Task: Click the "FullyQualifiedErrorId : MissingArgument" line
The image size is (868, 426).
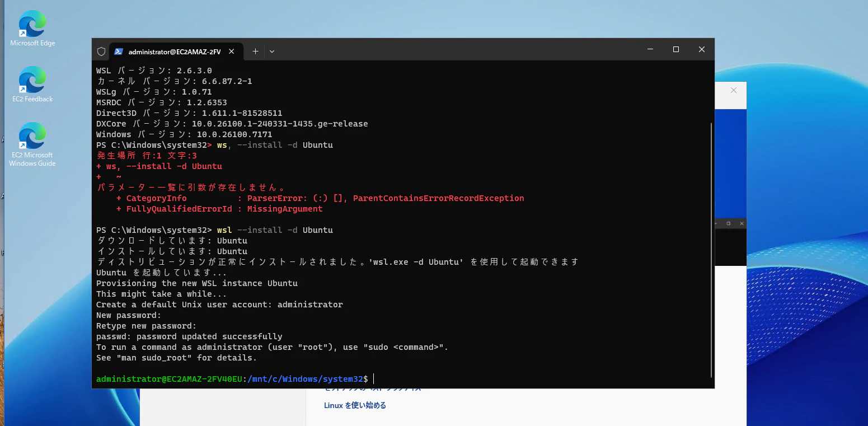Action: (x=219, y=209)
